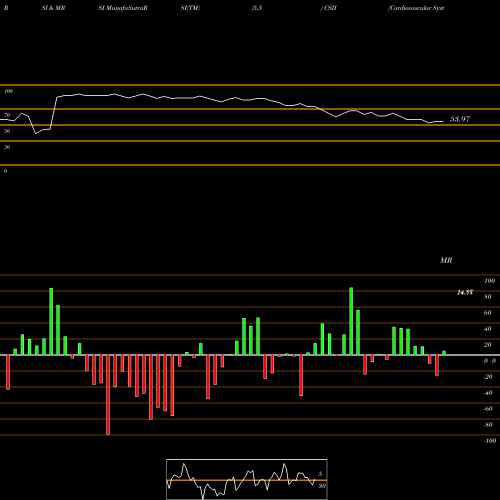This screenshot has width=500, height=500.
Task: Click the RSI axis label 30
Action: point(7,147)
